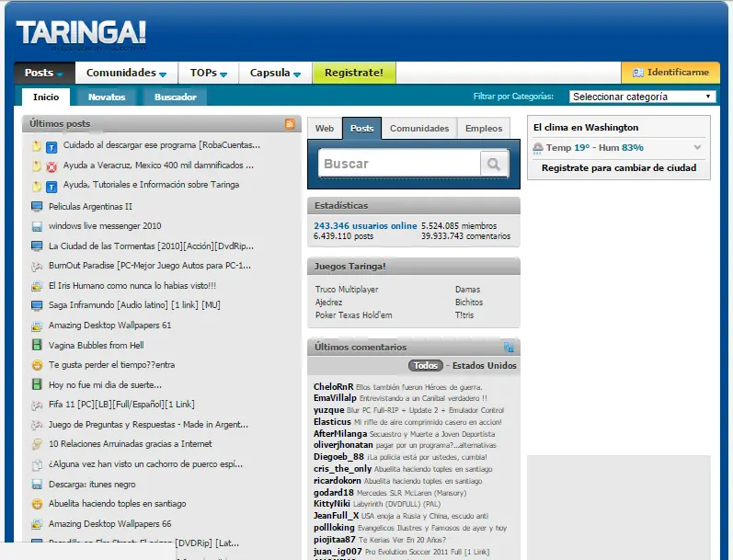Viewport: 733px width, 560px height.
Task: Click the magnifier search icon button
Action: tap(494, 164)
